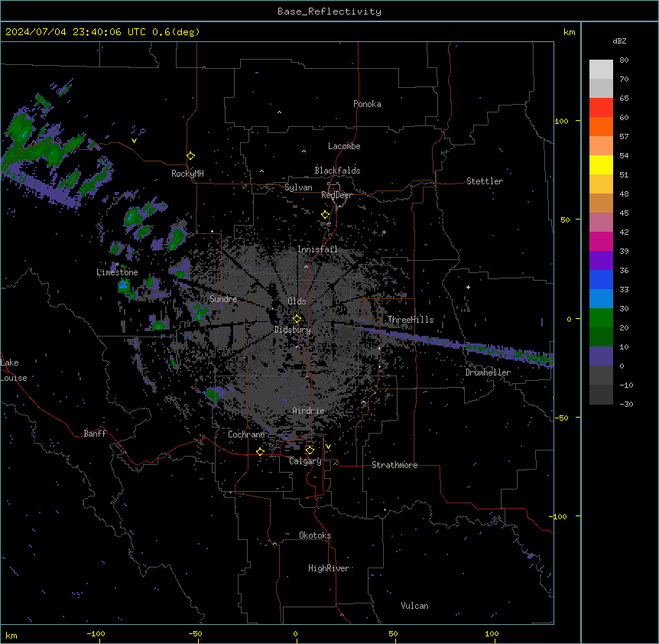Click the purple 36-39 dBZ legend swatch

(x=601, y=261)
